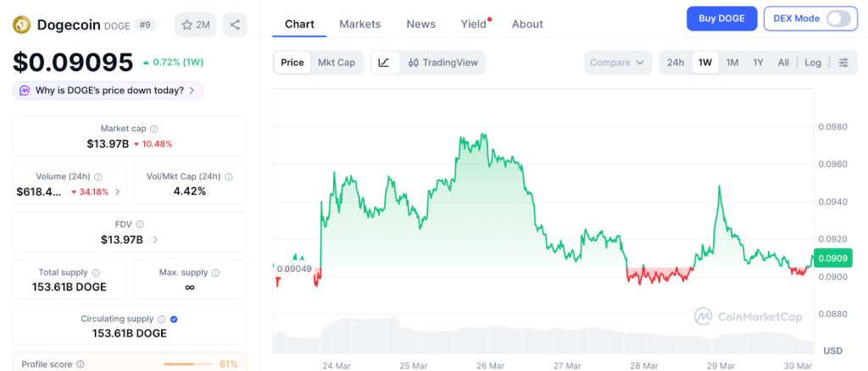Open "Why is DOGE's price down today?"
This screenshot has width=868, height=371.
pyautogui.click(x=108, y=91)
